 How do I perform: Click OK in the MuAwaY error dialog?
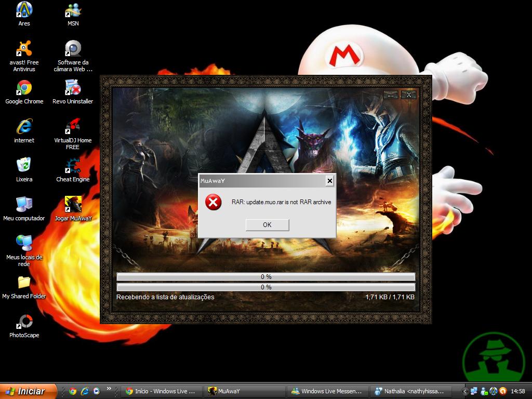(x=267, y=225)
